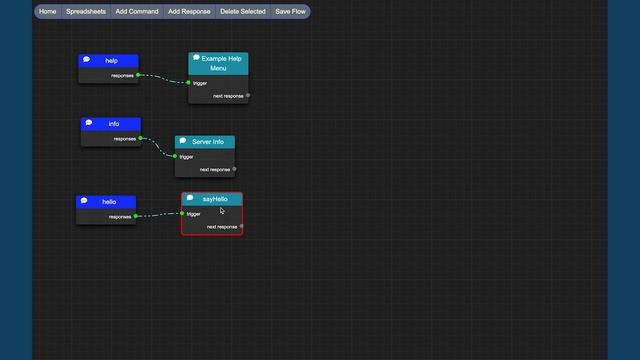This screenshot has width=640, height=360.
Task: Click next response port on sayHello
Action: tap(242, 226)
